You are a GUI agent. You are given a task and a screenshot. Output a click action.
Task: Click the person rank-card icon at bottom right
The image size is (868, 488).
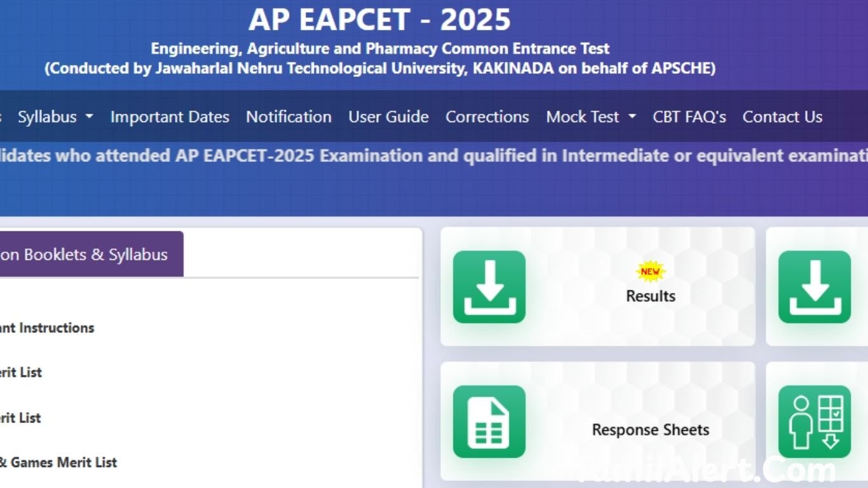tap(815, 421)
